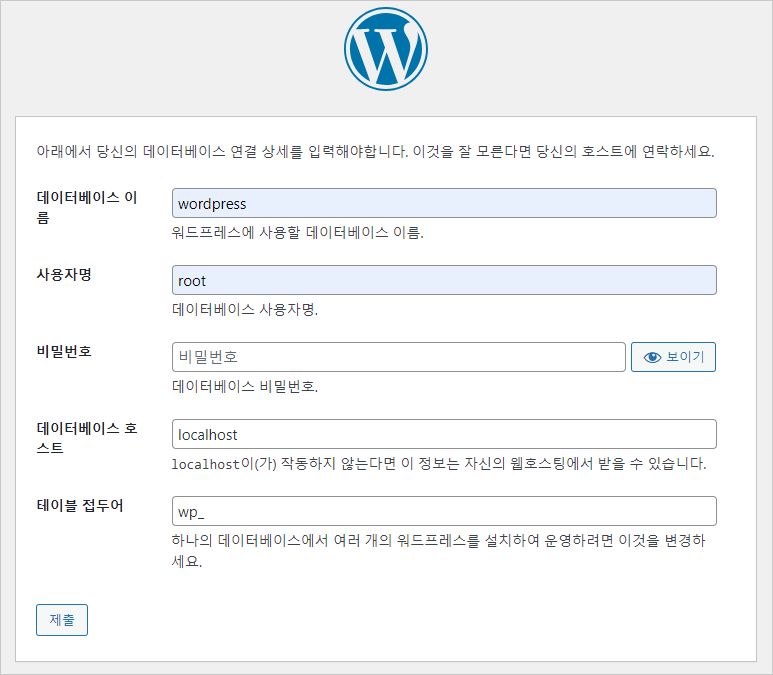Screen dimensions: 773x675
Task: Click the 데이터베이스 호스트 label
Action: [87, 438]
